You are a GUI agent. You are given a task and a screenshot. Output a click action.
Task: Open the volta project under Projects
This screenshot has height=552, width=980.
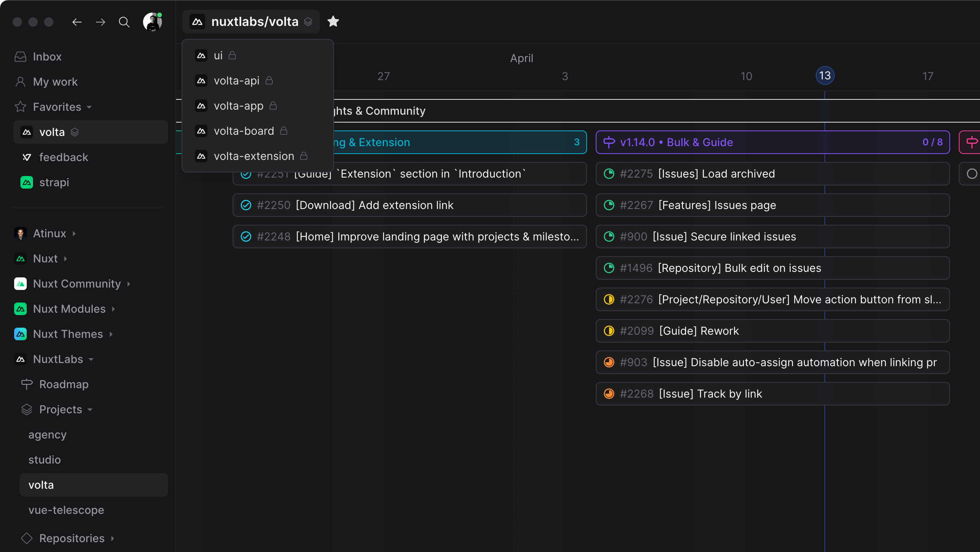pos(94,485)
